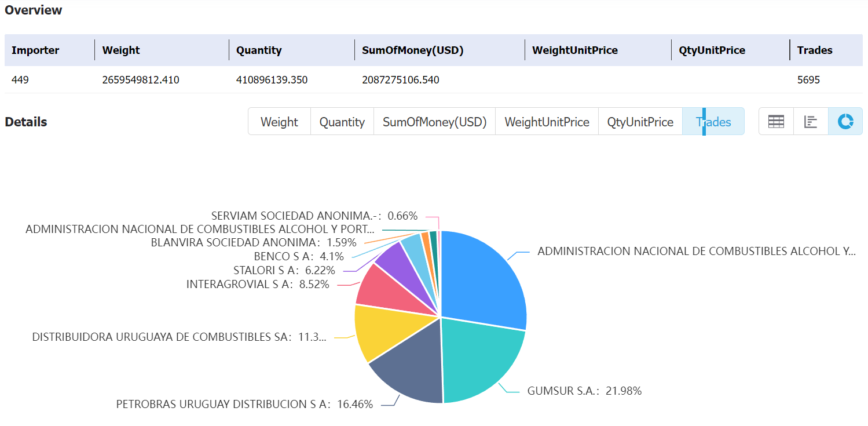Open the WeightUnitPrice details tab
The image size is (868, 426).
pos(547,122)
